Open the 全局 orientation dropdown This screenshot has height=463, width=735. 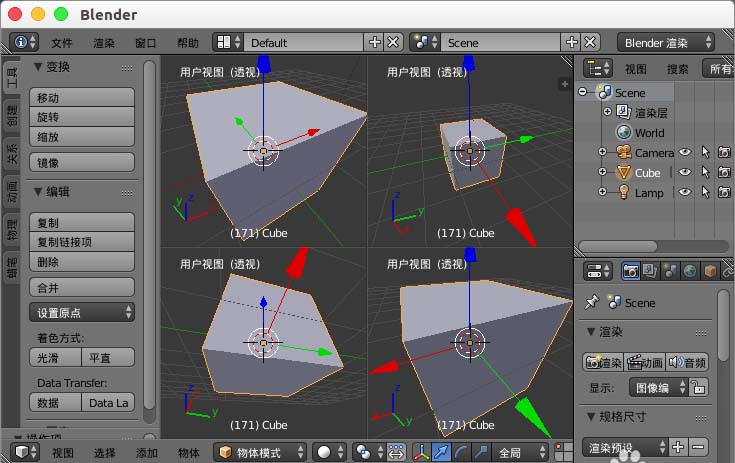520,452
